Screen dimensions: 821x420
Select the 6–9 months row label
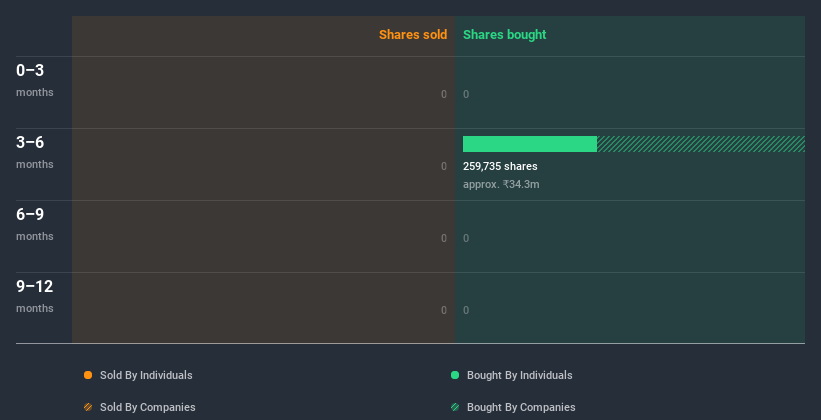[x=35, y=224]
